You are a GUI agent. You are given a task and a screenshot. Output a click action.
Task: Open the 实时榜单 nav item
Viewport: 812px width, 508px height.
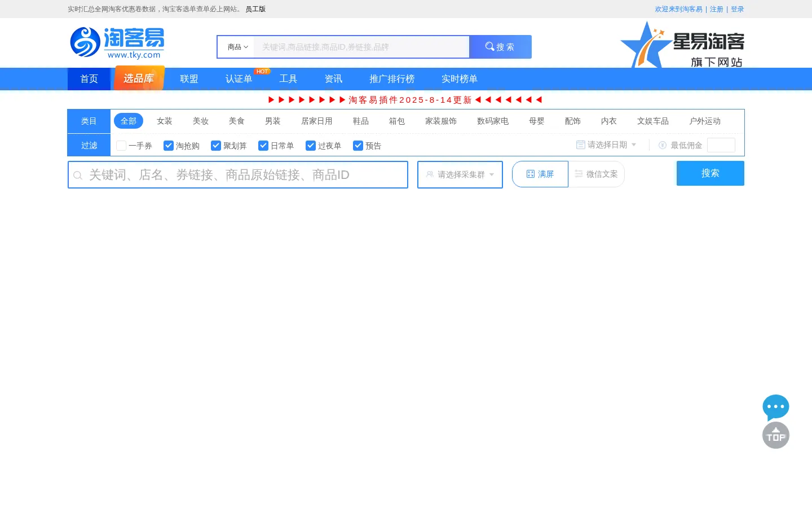460,79
